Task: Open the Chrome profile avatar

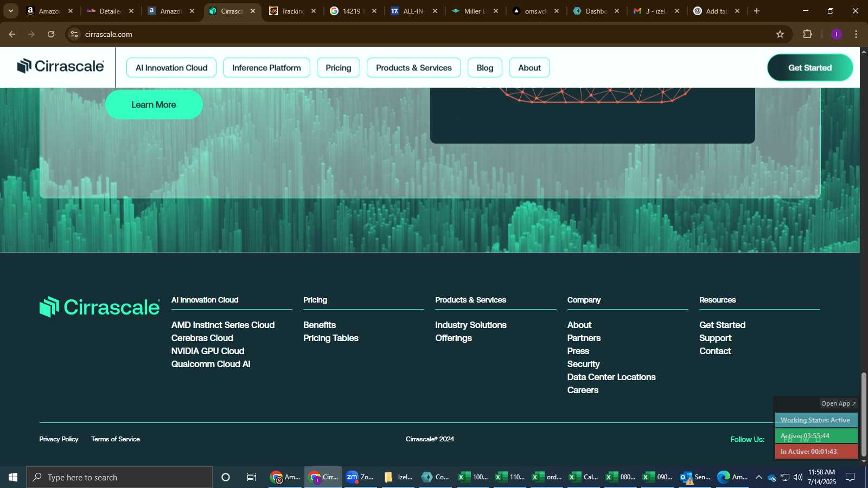Action: pyautogui.click(x=837, y=34)
